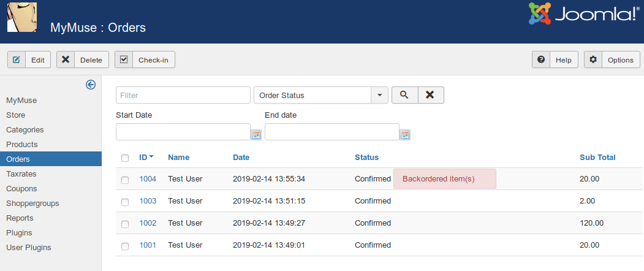Open Coupons in the sidebar
The width and height of the screenshot is (644, 271).
[x=21, y=189]
